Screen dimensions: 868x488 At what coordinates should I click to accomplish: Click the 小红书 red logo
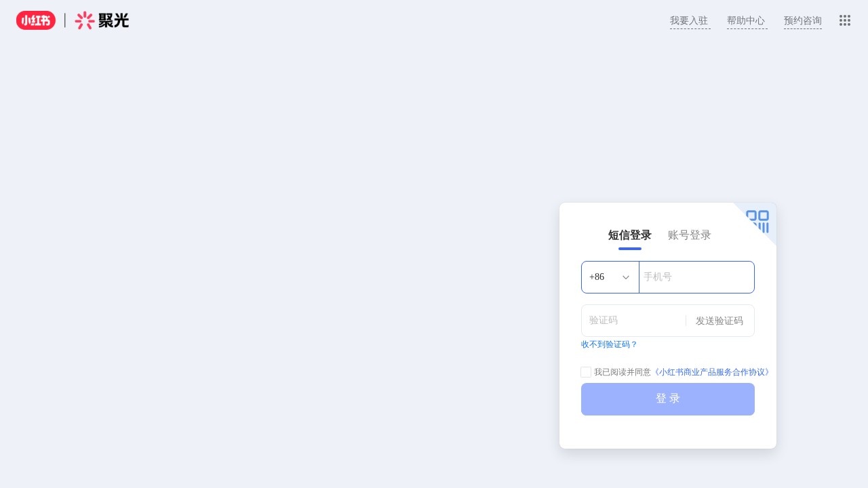pos(36,20)
